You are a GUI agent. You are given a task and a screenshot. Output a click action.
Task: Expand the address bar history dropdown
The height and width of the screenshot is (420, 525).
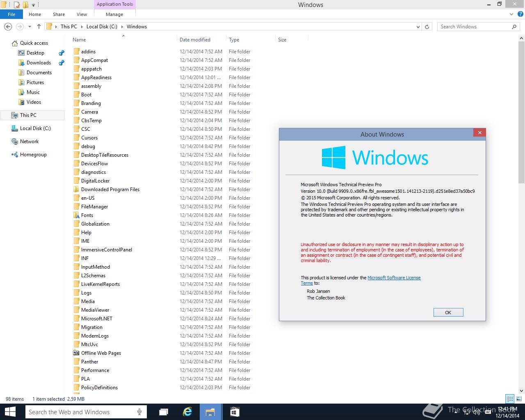(x=418, y=27)
